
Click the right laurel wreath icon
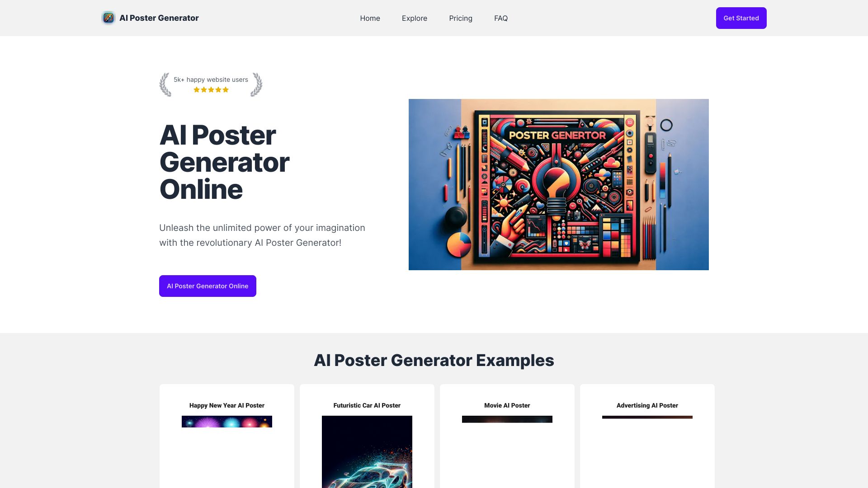pos(256,84)
